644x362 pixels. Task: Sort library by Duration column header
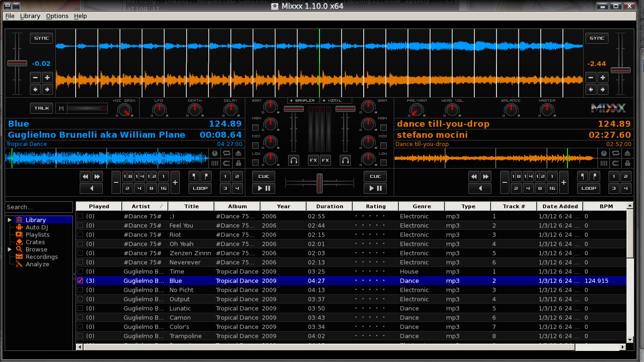(329, 206)
